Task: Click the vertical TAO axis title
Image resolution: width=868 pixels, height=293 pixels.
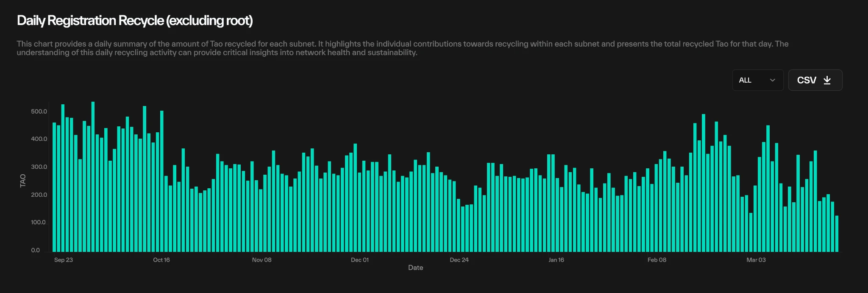Action: click(23, 181)
